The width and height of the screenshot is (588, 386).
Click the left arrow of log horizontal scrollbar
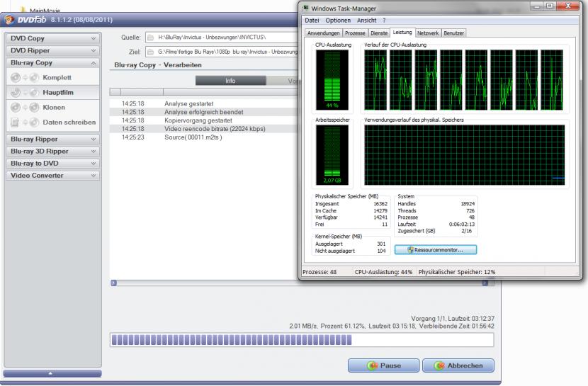click(114, 283)
